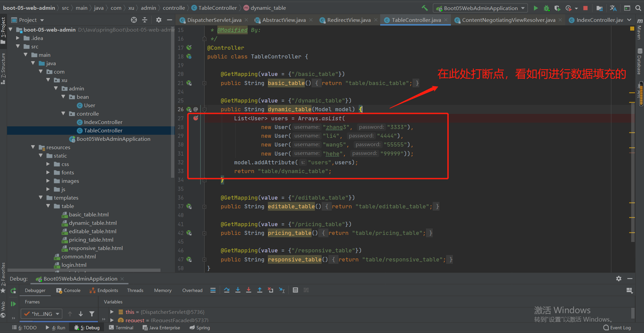
Task: Move to next frame down arrow
Action: (81, 314)
